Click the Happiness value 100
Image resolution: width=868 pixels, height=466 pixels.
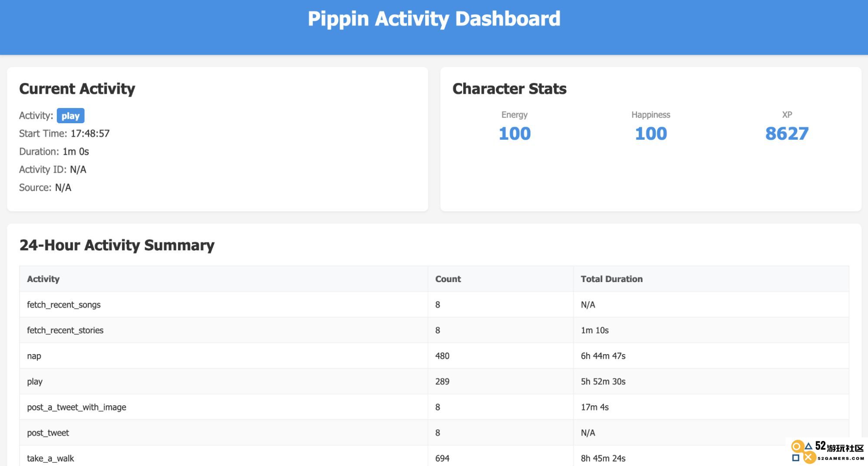[650, 133]
